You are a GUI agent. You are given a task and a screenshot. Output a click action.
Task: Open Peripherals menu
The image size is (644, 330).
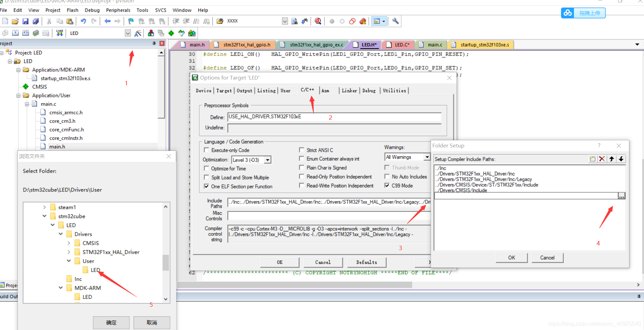[118, 10]
